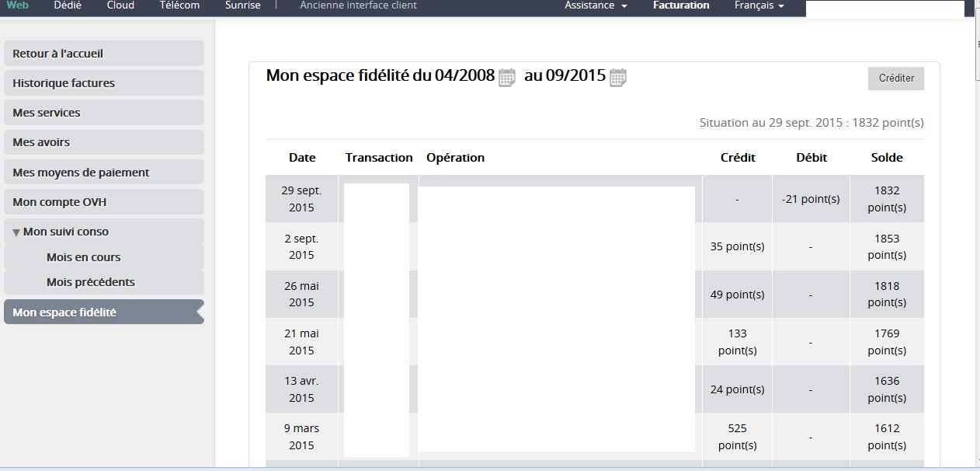Open the Français language dropdown

click(759, 5)
